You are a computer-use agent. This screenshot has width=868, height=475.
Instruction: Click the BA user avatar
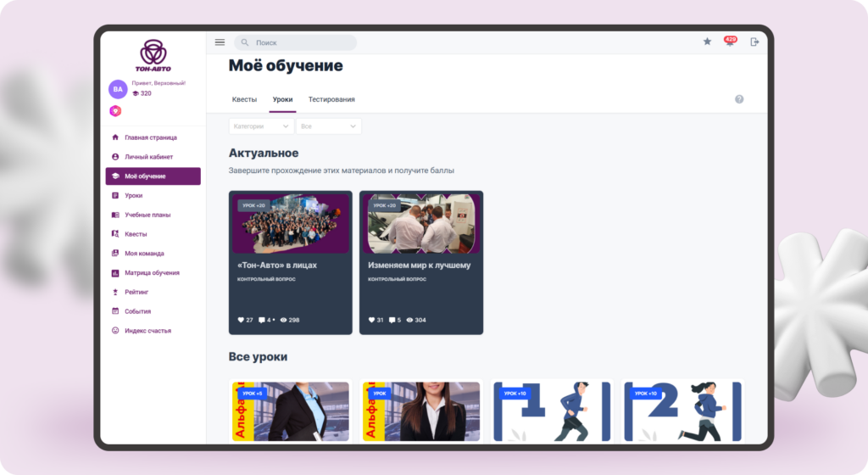[x=118, y=89]
